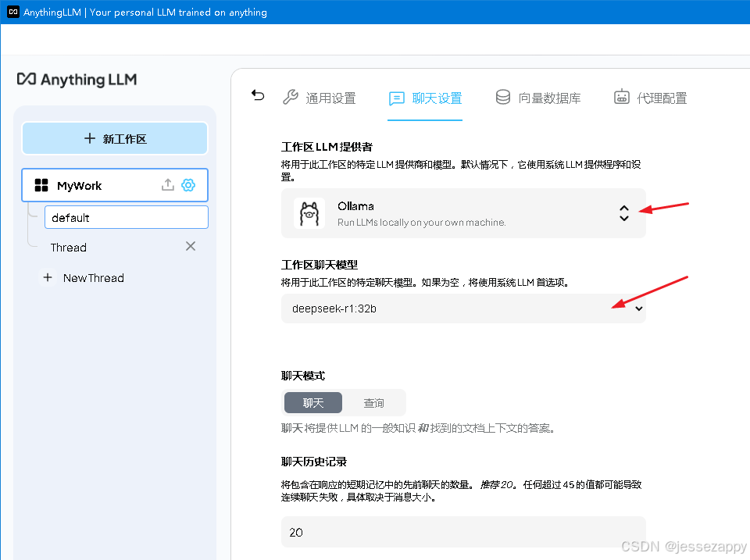Click the plus icon beside NewThread
This screenshot has height=560, width=750.
pyautogui.click(x=48, y=277)
